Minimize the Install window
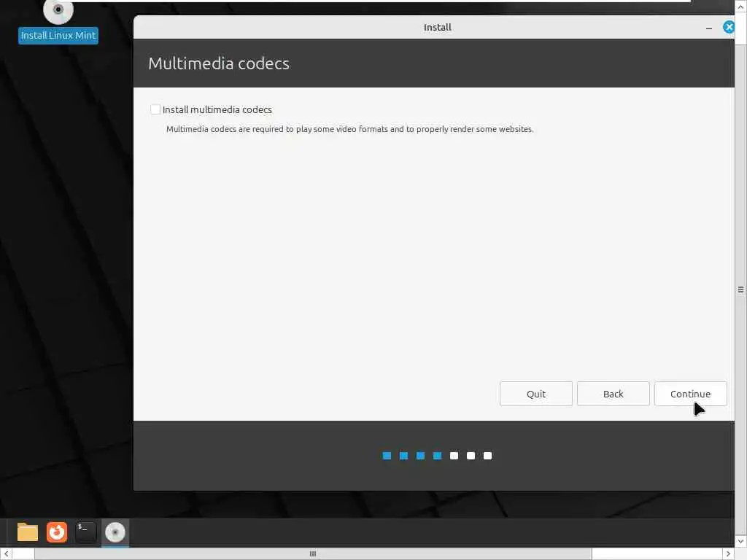The width and height of the screenshot is (747, 560). tap(709, 28)
